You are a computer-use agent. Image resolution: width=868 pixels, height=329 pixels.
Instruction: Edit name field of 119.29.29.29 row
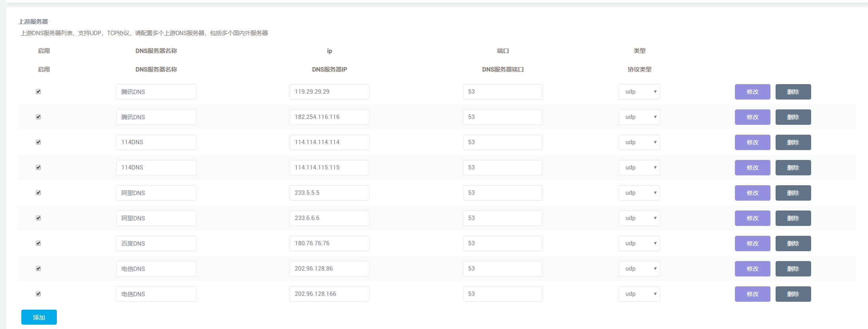156,92
